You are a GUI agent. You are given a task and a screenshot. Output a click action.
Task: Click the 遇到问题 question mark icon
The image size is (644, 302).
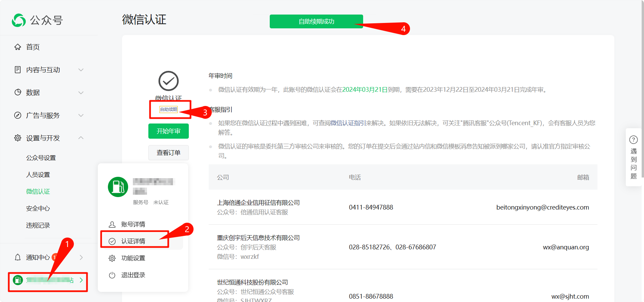633,140
